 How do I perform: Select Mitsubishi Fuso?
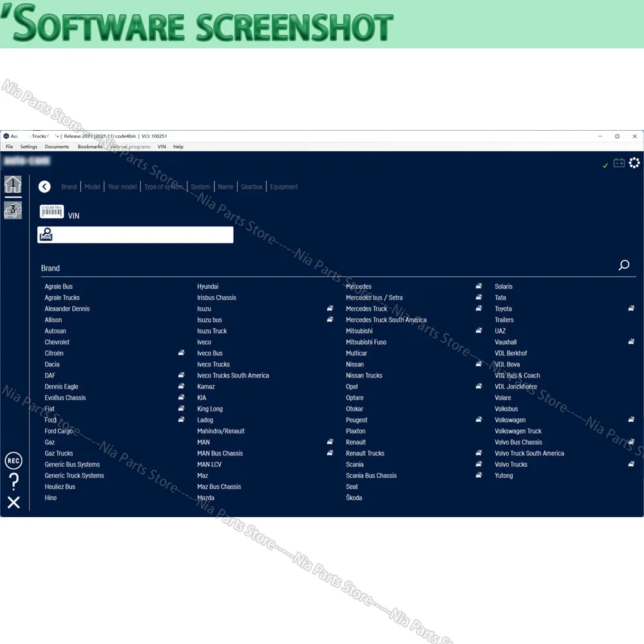click(366, 342)
